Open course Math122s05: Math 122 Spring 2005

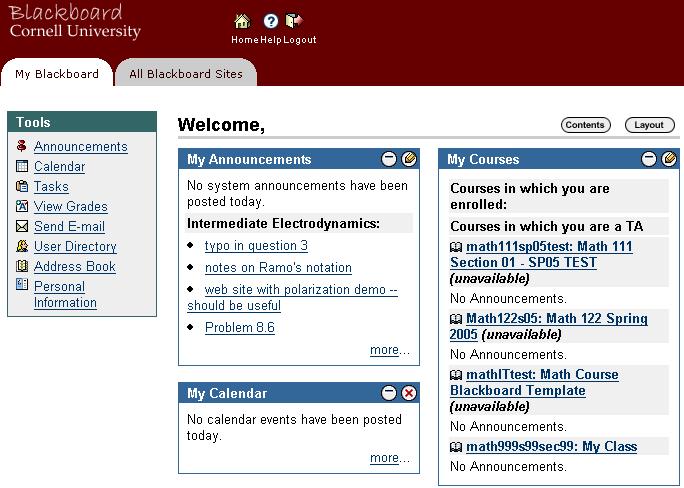549,327
